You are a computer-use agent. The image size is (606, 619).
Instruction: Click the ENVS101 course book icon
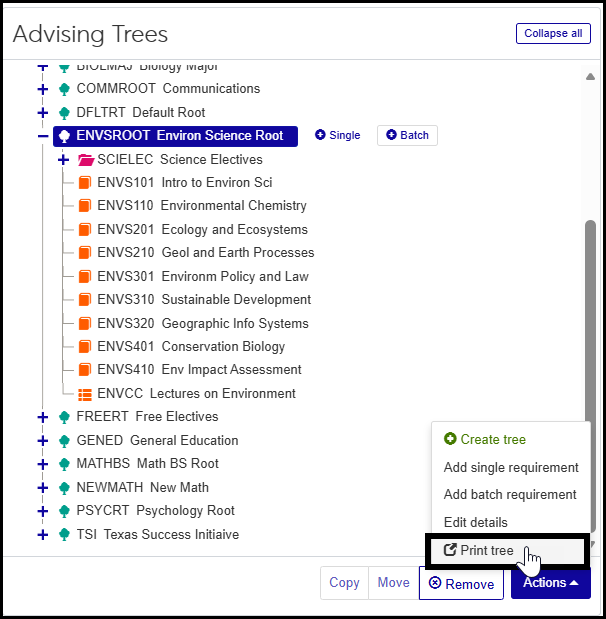point(85,183)
